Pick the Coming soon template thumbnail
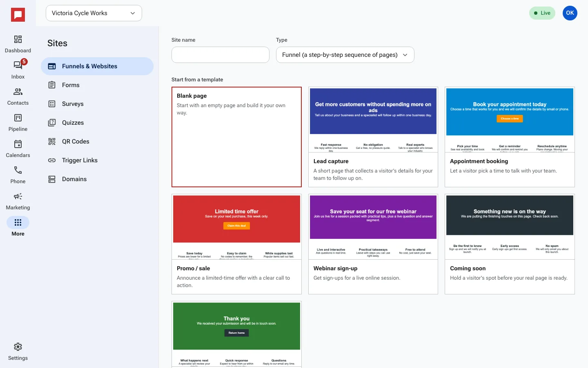Viewport: 588px width, 368px height. pos(510,227)
